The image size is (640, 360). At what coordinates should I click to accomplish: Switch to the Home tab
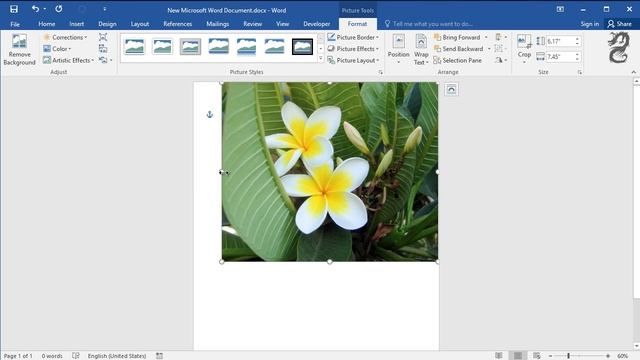point(47,24)
